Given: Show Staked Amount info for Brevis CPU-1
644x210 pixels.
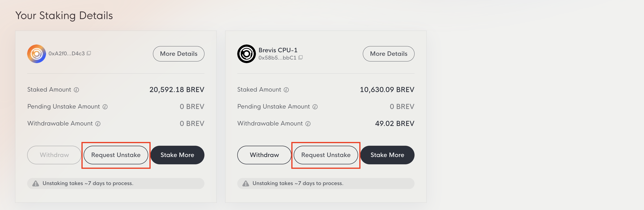Looking at the screenshot, I should (x=286, y=90).
